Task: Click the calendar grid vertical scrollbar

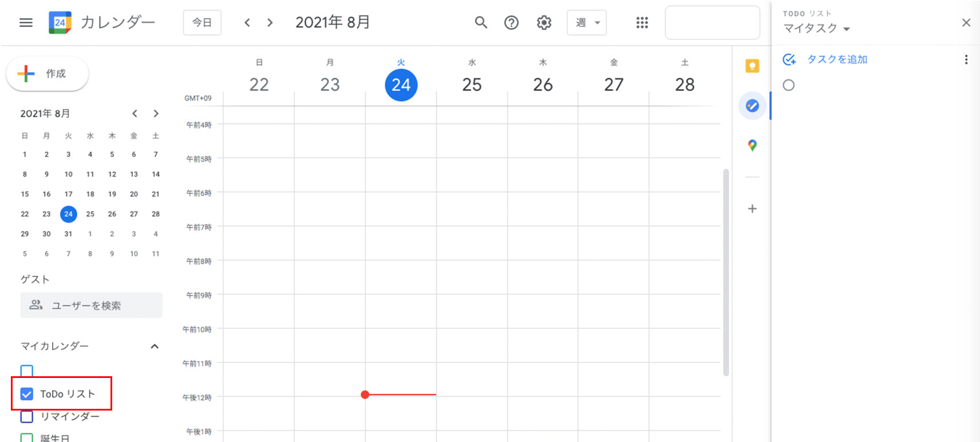Action: [726, 272]
